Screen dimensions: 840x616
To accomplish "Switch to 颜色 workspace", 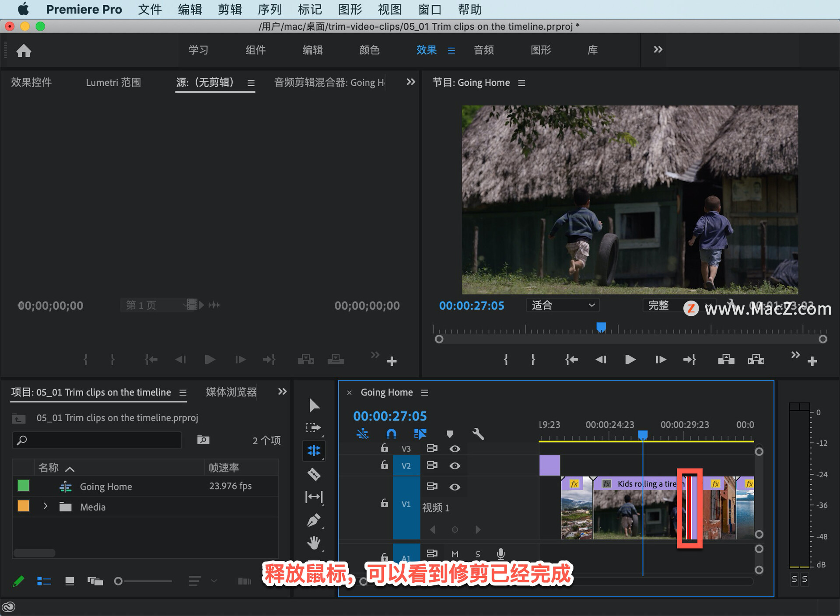I will click(369, 50).
